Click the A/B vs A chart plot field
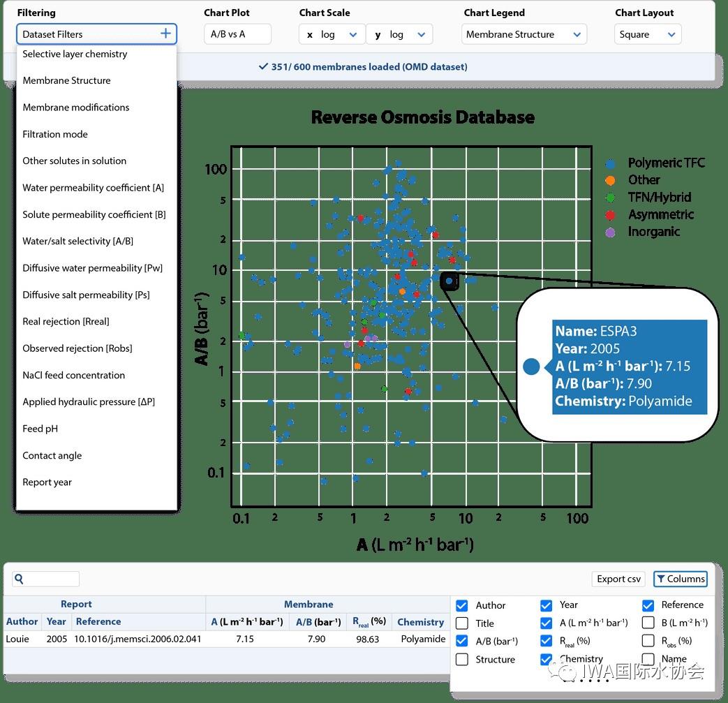 [237, 34]
